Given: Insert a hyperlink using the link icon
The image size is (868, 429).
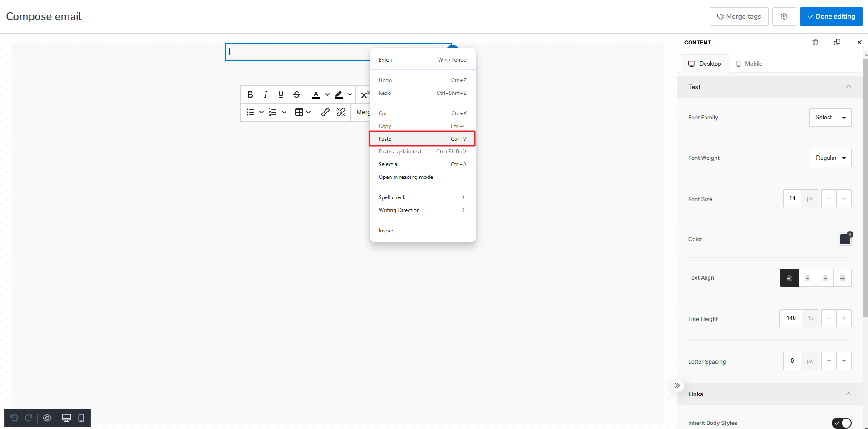Looking at the screenshot, I should [325, 112].
